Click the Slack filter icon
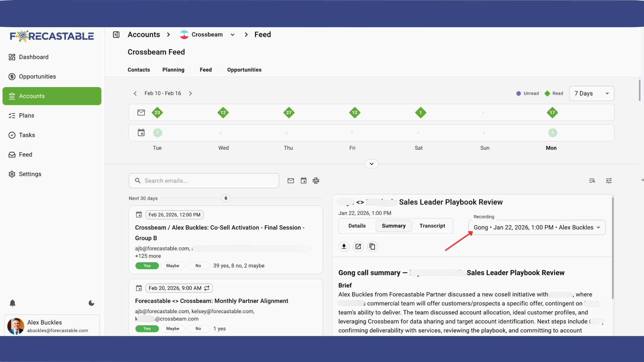This screenshot has height=362, width=644. [316, 181]
